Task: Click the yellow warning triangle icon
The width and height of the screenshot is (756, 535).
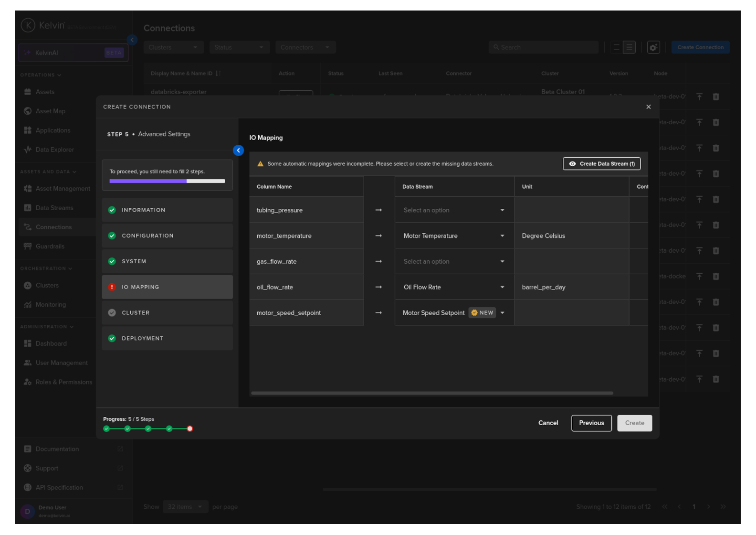Action: pyautogui.click(x=260, y=164)
